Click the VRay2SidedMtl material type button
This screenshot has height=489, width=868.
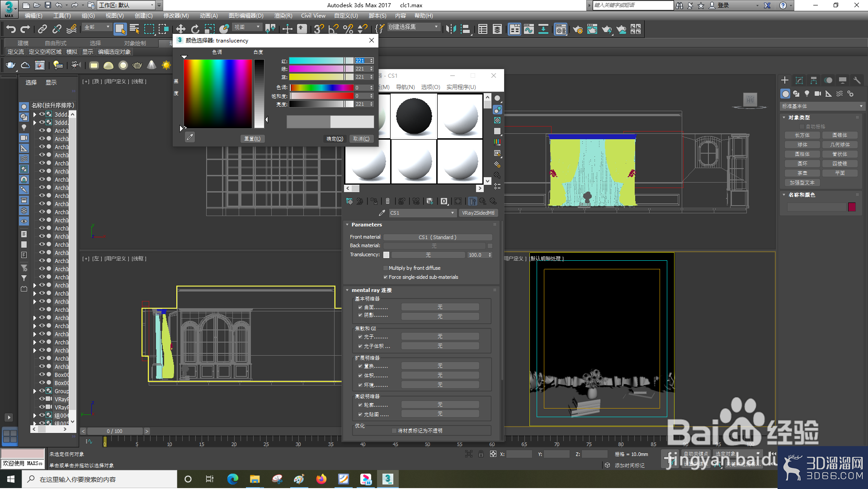click(x=478, y=213)
